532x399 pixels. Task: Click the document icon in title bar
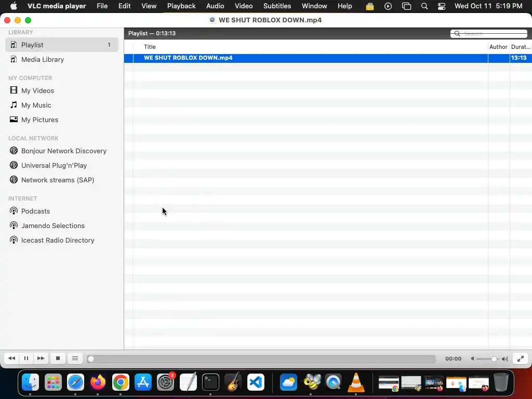pos(212,20)
